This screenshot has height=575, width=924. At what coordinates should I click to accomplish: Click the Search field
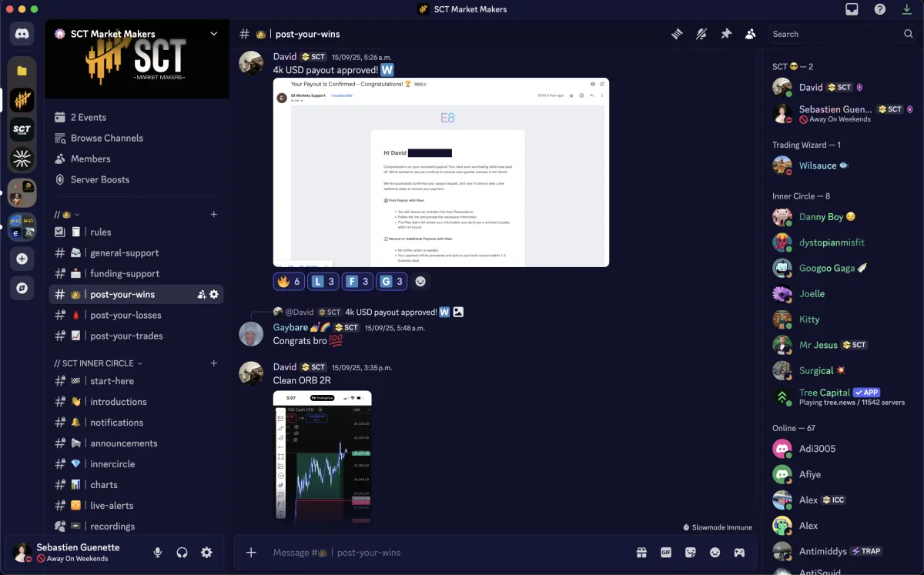[842, 34]
